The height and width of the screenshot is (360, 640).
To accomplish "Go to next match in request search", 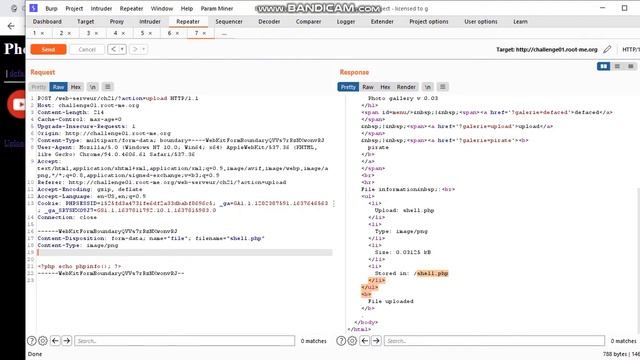I will [x=67, y=340].
